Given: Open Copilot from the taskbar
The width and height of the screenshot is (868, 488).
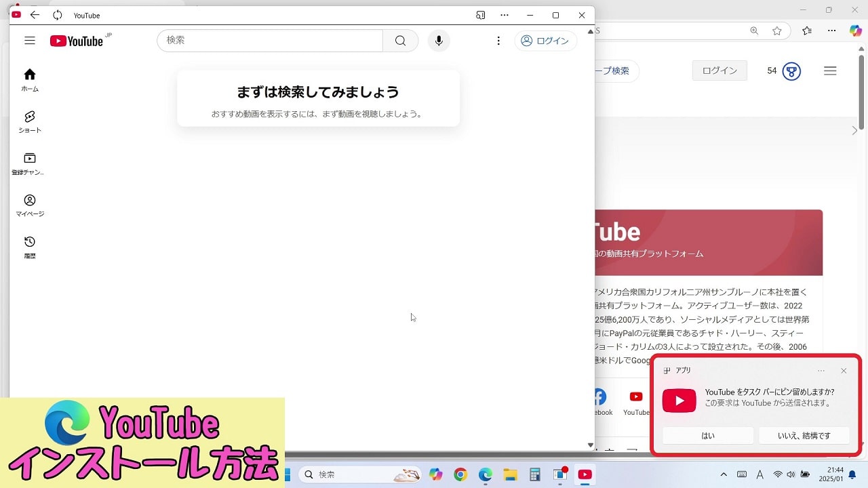Looking at the screenshot, I should tap(435, 474).
